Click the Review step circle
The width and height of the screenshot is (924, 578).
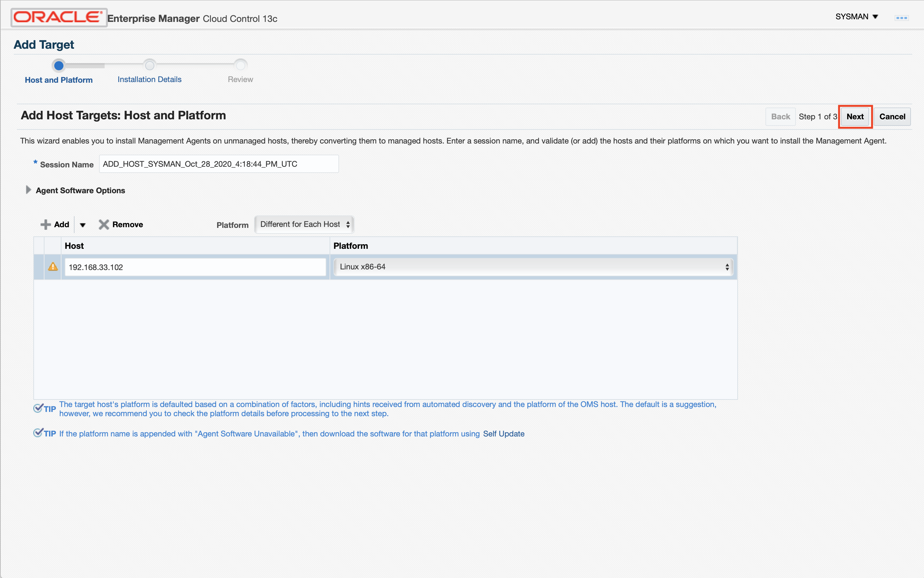[x=240, y=65]
